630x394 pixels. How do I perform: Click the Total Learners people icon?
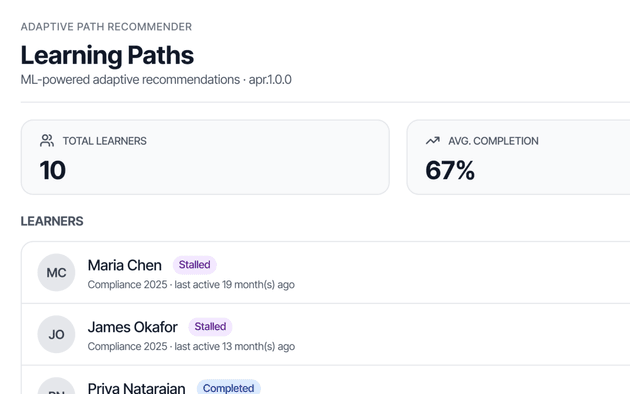47,141
